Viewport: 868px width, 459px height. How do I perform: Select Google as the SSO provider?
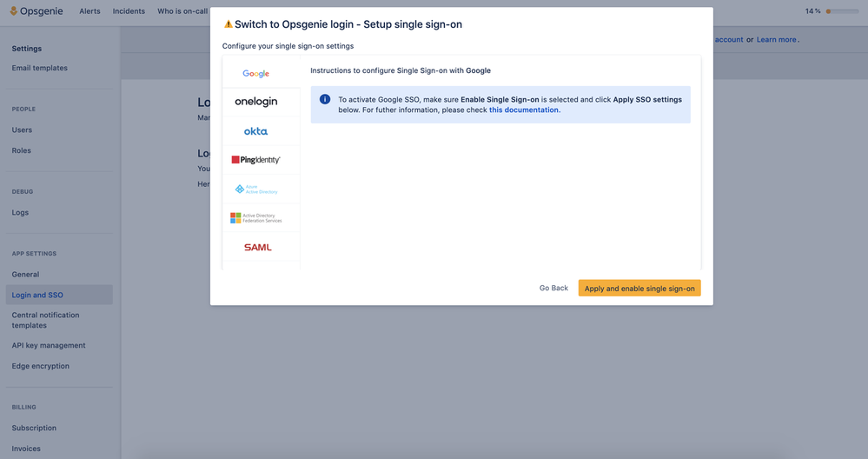tap(255, 73)
